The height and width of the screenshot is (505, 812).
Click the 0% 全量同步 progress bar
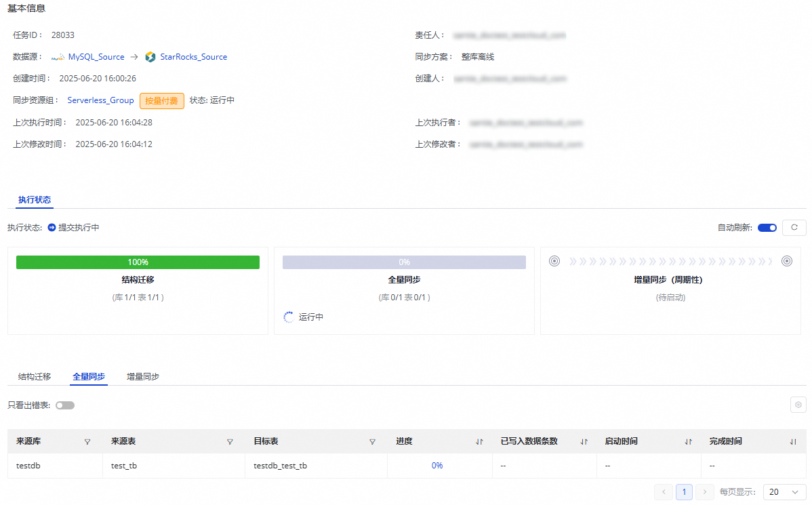(404, 262)
